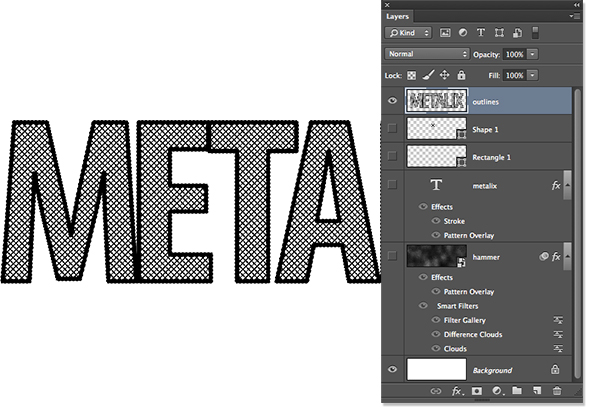Hide the Background layer
590x408 pixels.
point(392,369)
